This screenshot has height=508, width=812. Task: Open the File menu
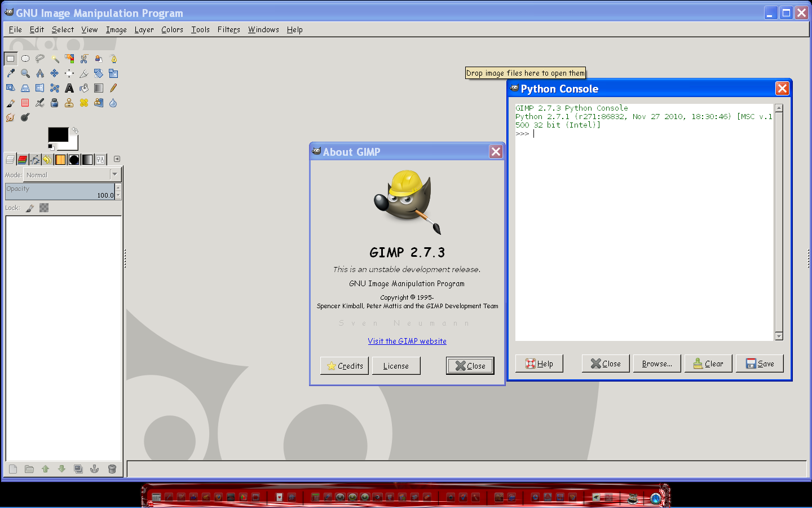15,30
